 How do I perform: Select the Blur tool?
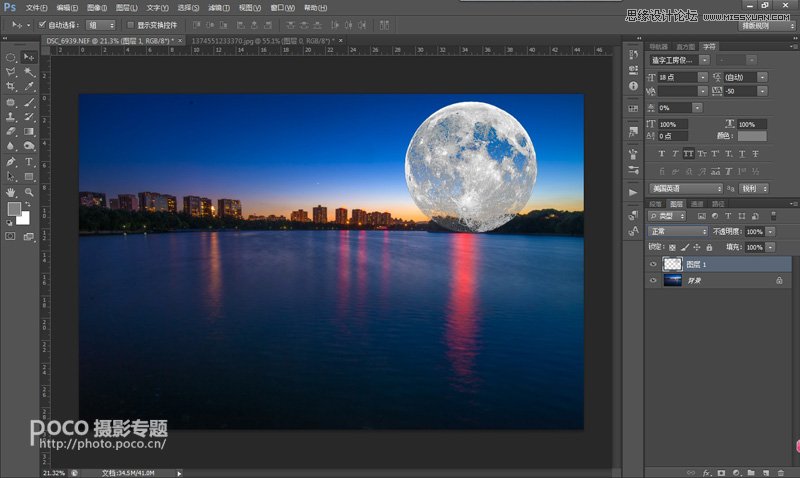[11, 146]
